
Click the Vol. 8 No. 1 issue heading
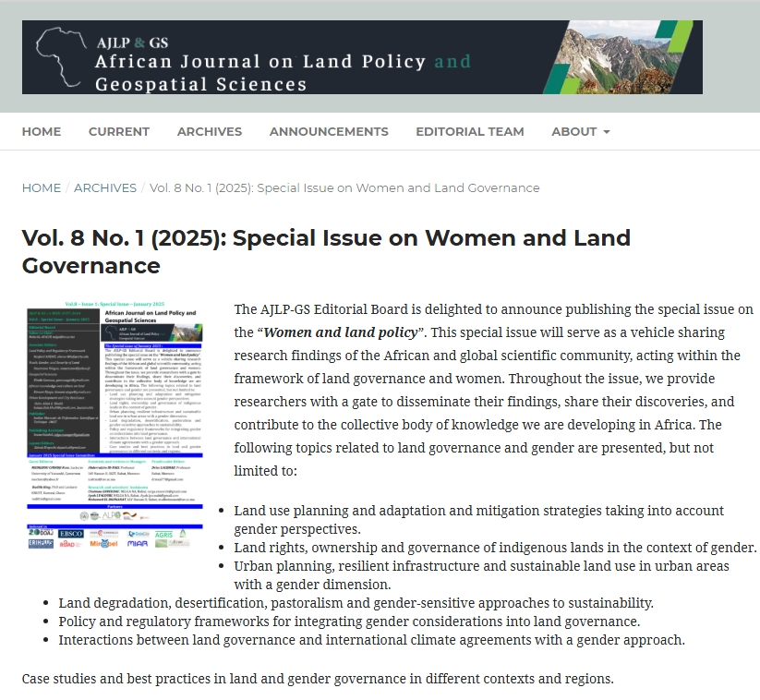326,251
